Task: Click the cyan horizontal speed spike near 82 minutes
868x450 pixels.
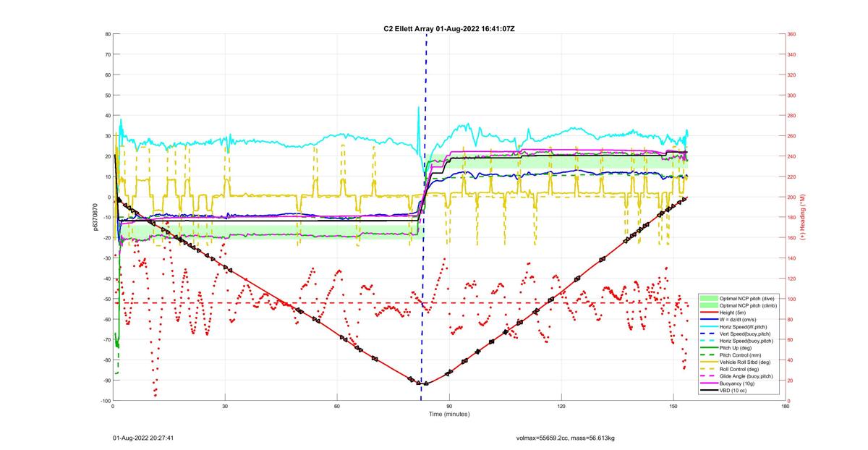Action: 418,109
